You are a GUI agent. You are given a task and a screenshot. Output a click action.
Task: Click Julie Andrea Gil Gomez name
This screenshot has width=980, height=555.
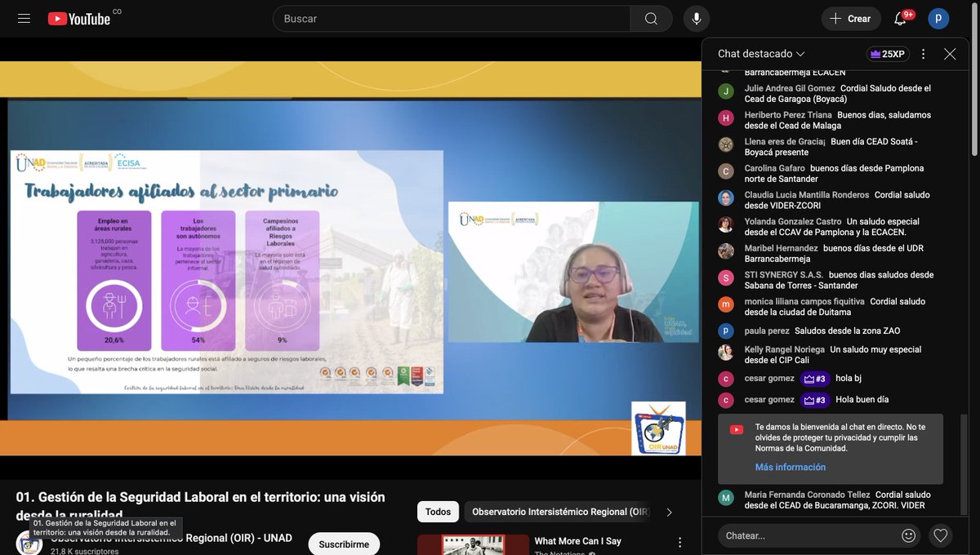[790, 88]
